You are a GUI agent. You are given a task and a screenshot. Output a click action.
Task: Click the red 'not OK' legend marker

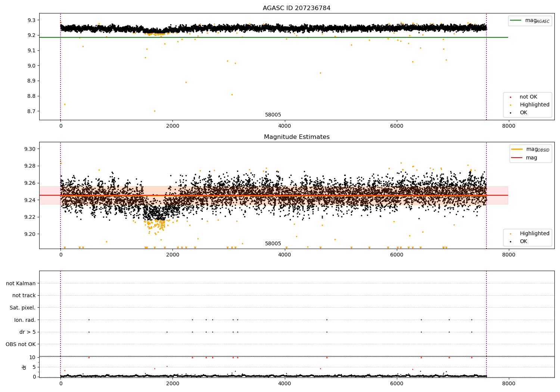point(510,97)
